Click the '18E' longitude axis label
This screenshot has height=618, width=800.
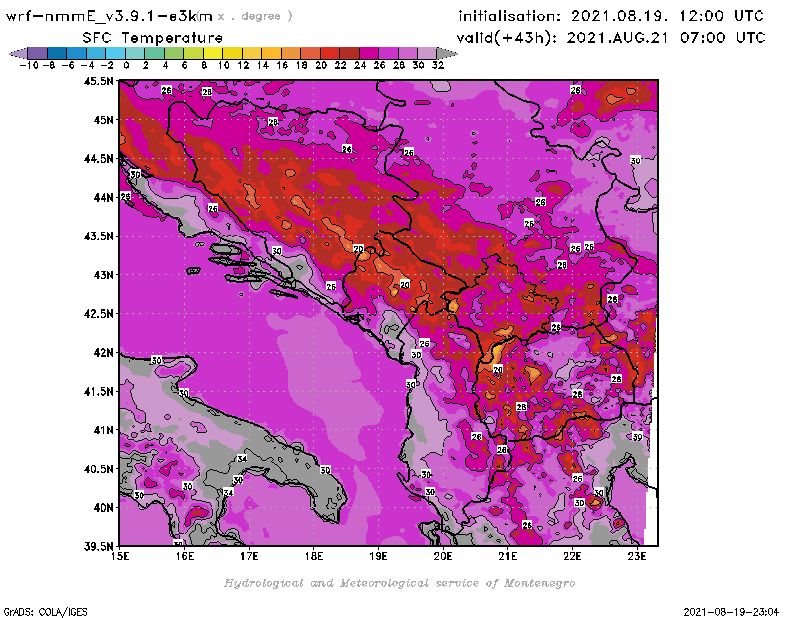[314, 556]
